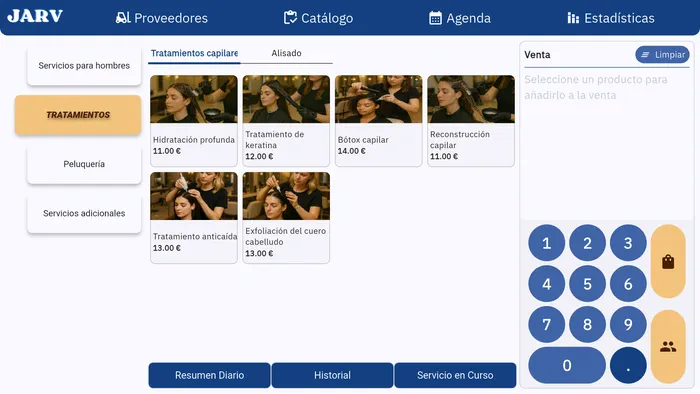
Task: Click the Catálogo clipboard icon
Action: [x=290, y=18]
